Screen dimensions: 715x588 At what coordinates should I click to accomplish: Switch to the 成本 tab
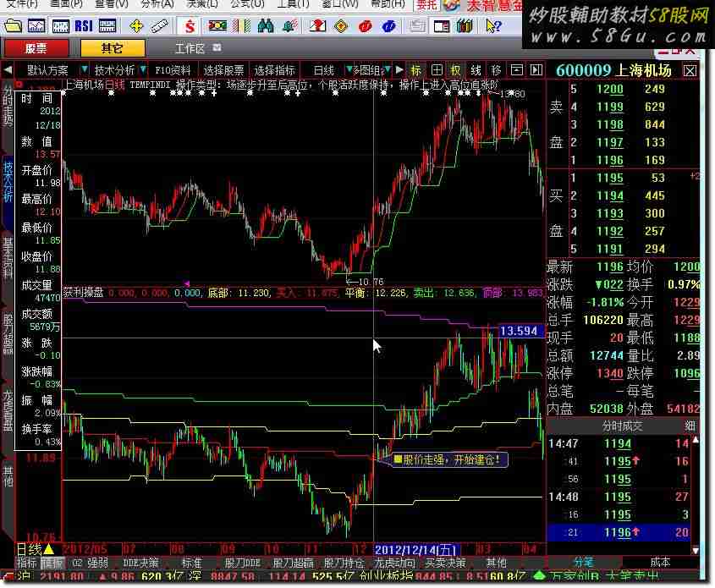tap(660, 563)
